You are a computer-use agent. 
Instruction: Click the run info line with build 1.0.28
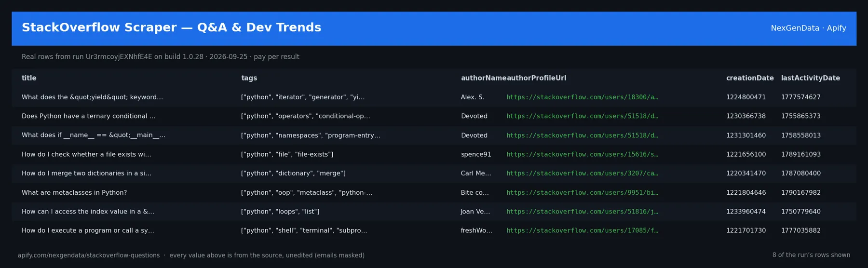(x=161, y=57)
